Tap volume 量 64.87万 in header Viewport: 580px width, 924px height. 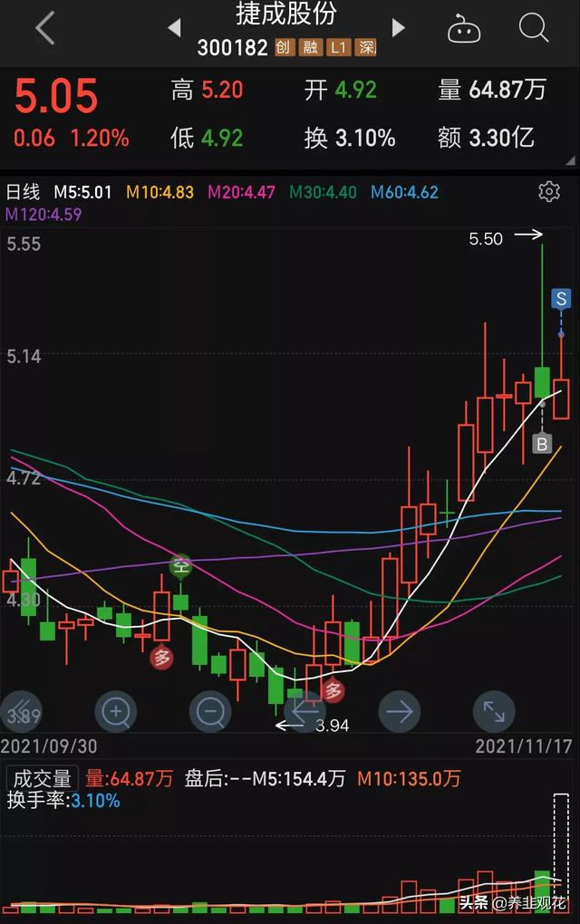coord(491,91)
